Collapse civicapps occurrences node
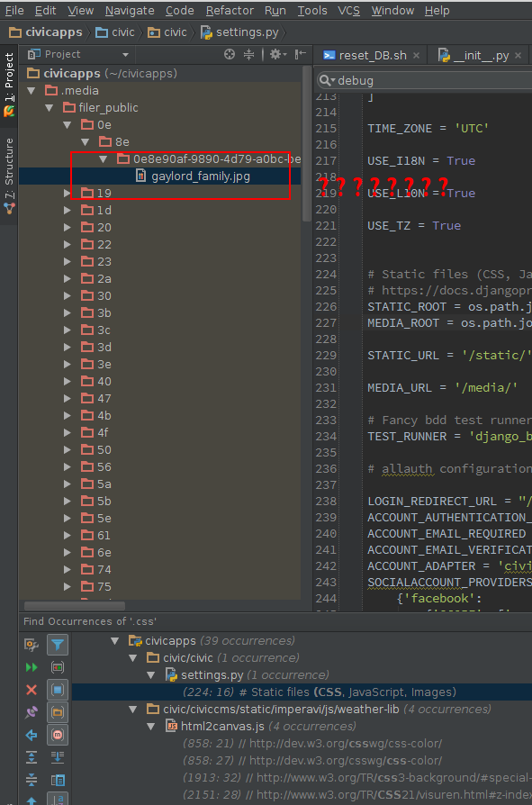This screenshot has width=532, height=805. click(x=115, y=641)
